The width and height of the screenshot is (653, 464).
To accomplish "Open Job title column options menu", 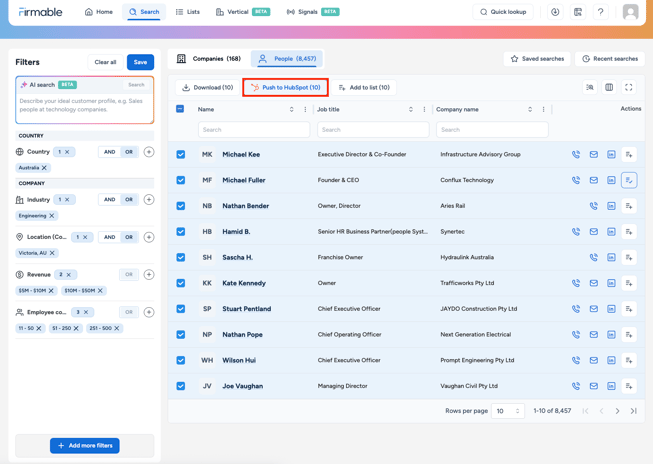I will click(424, 110).
